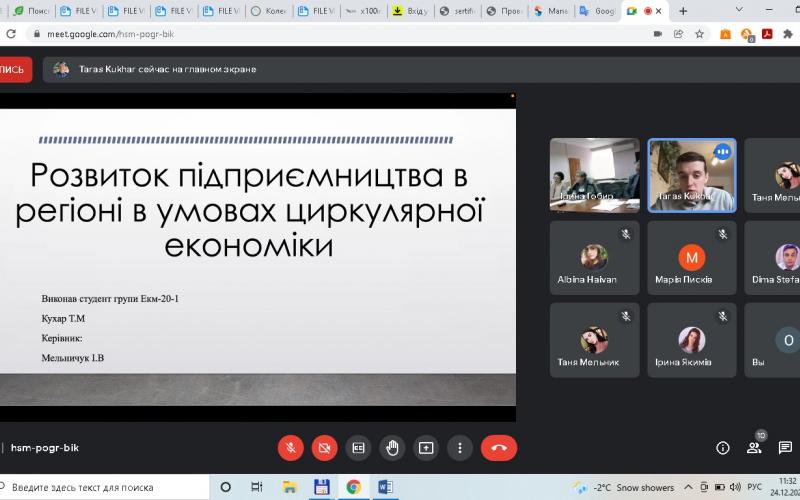Image resolution: width=800 pixels, height=500 pixels.
Task: Show the participants list
Action: coord(754,448)
